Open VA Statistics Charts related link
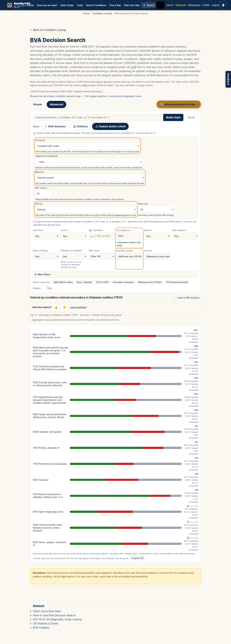 pos(46,624)
